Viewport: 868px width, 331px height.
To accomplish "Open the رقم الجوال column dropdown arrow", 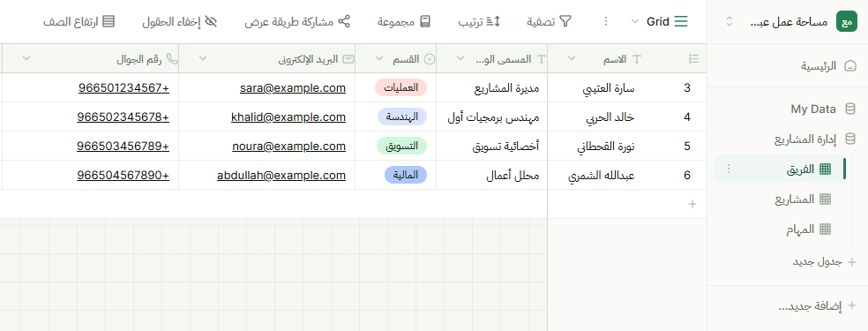I will click(x=26, y=58).
